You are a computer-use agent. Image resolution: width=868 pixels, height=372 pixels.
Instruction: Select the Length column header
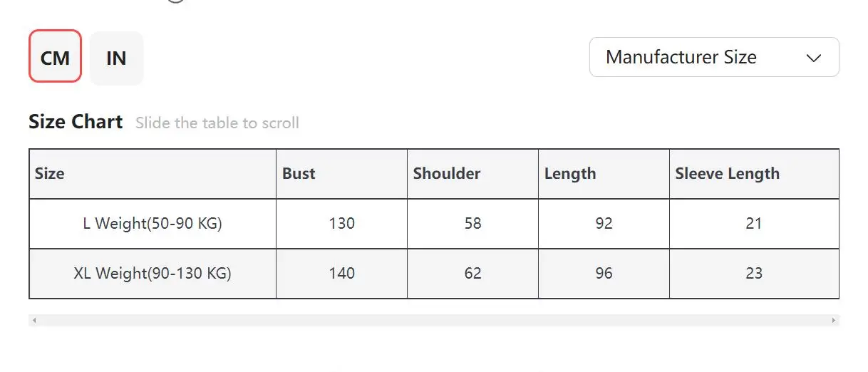pyautogui.click(x=570, y=173)
